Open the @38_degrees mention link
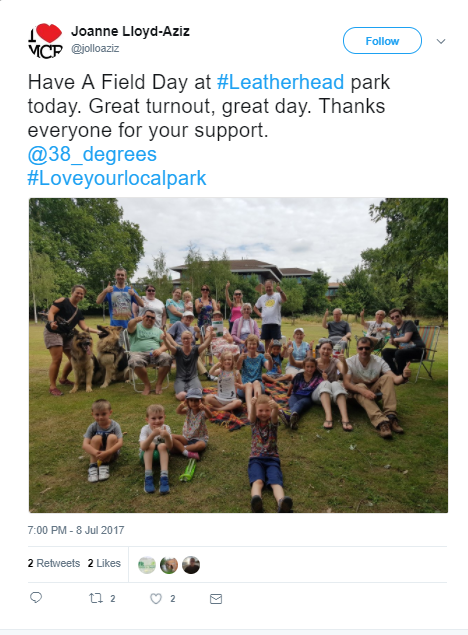468x635 pixels. (92, 154)
